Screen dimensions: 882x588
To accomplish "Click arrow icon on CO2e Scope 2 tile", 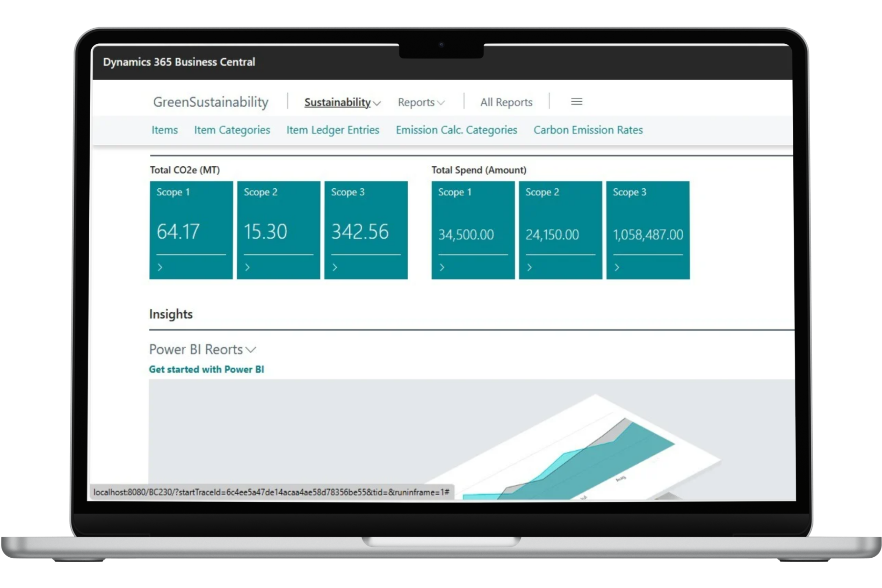I will [247, 267].
